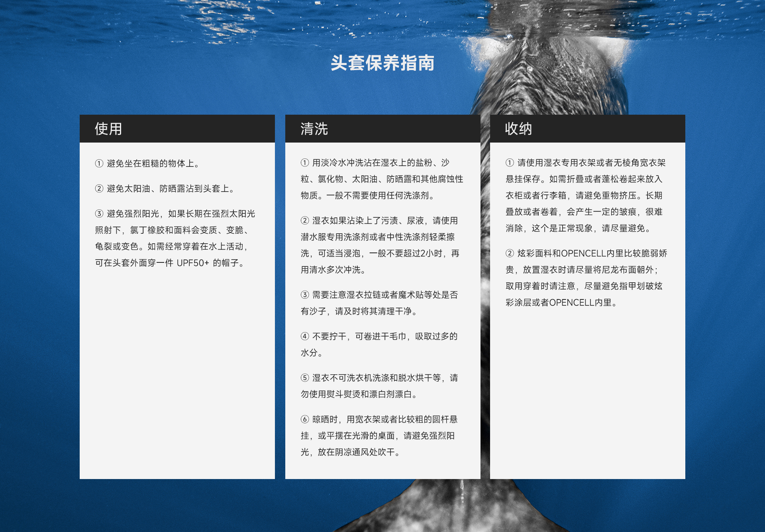Click the 收纳 section header
Image resolution: width=765 pixels, height=532 pixels.
[x=518, y=129]
